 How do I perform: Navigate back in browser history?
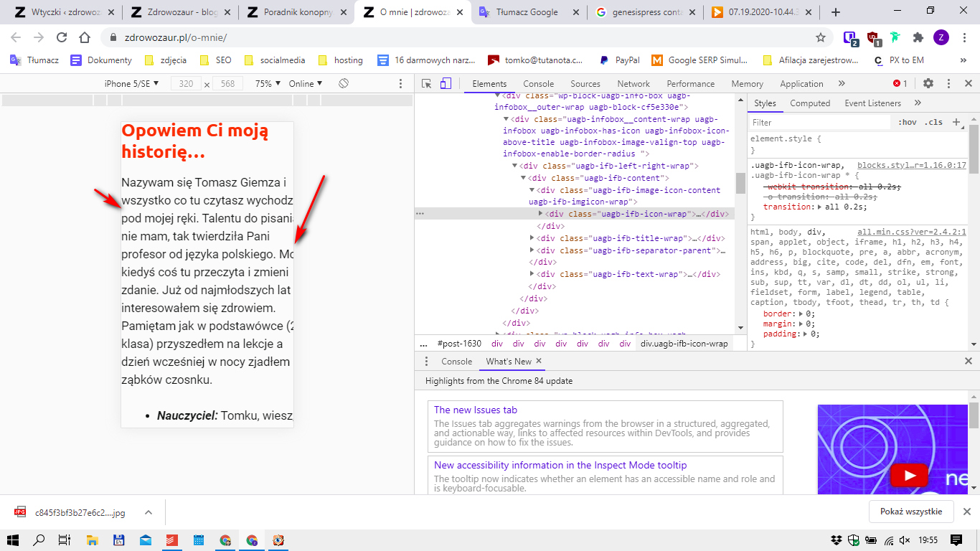click(16, 37)
